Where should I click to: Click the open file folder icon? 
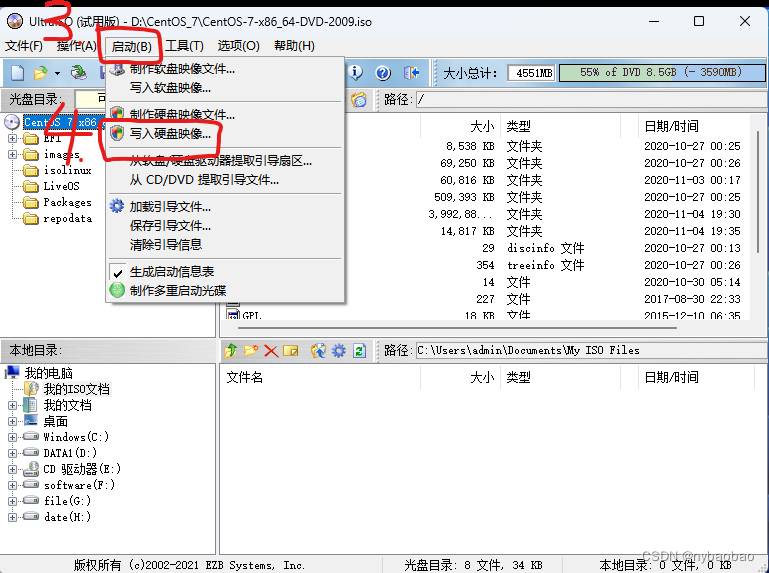(x=40, y=73)
